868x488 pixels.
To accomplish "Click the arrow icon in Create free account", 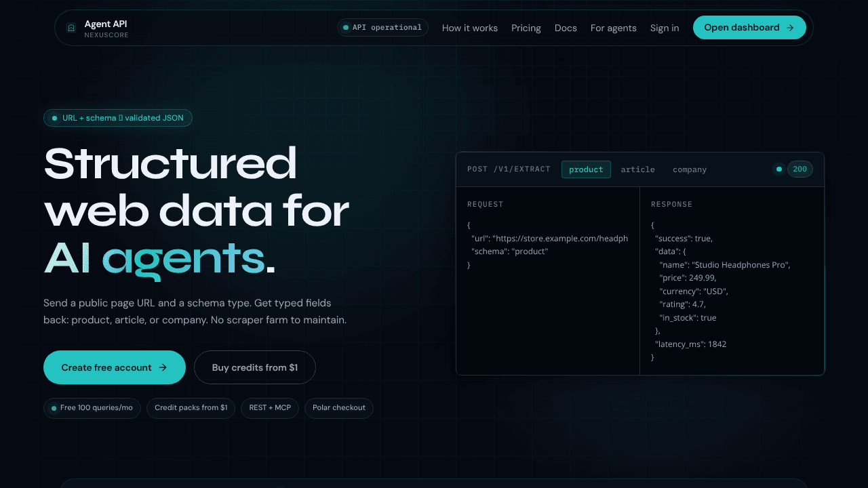I will [x=163, y=367].
